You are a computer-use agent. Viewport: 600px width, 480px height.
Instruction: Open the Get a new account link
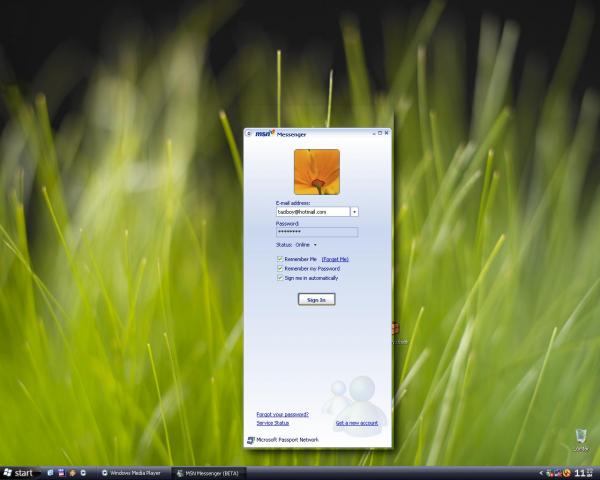coord(356,423)
